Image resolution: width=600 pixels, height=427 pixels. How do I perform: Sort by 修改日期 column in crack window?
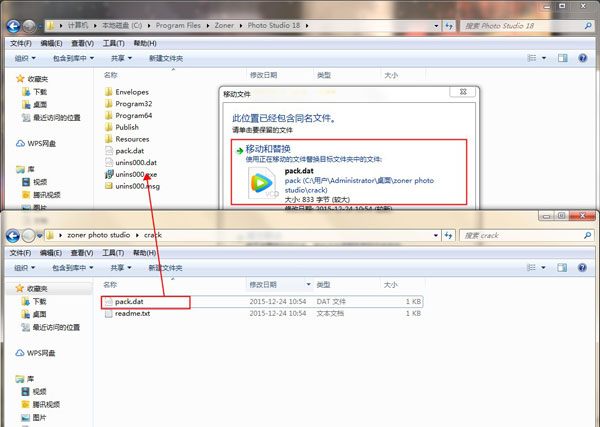(280, 285)
